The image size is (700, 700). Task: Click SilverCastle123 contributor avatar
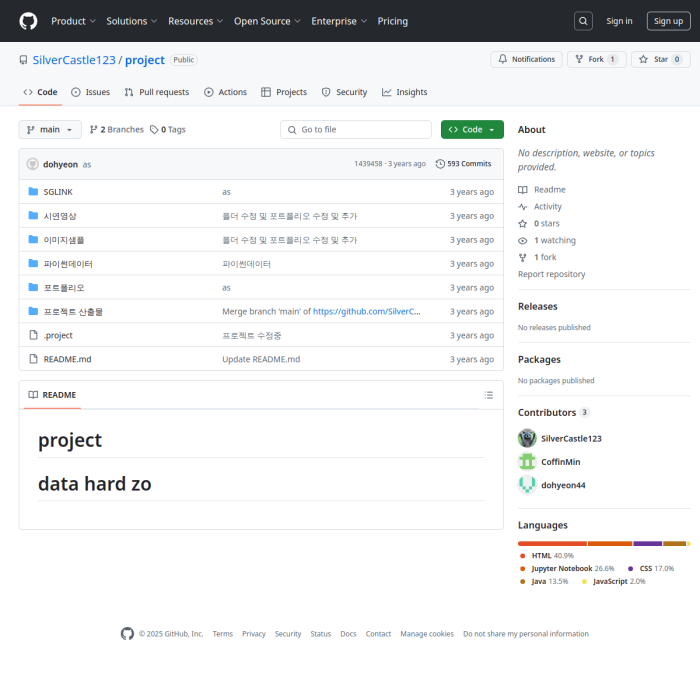click(527, 438)
